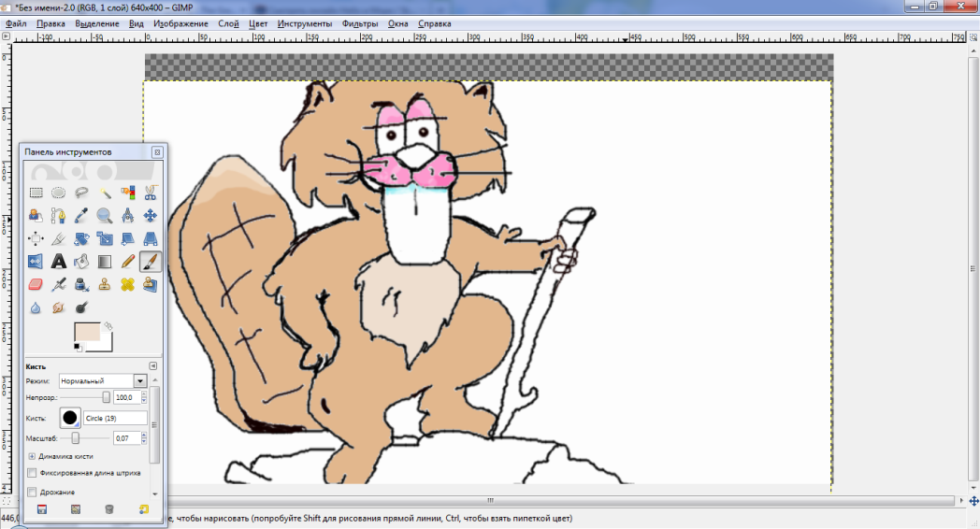
Task: Select the Text tool
Action: point(59,262)
